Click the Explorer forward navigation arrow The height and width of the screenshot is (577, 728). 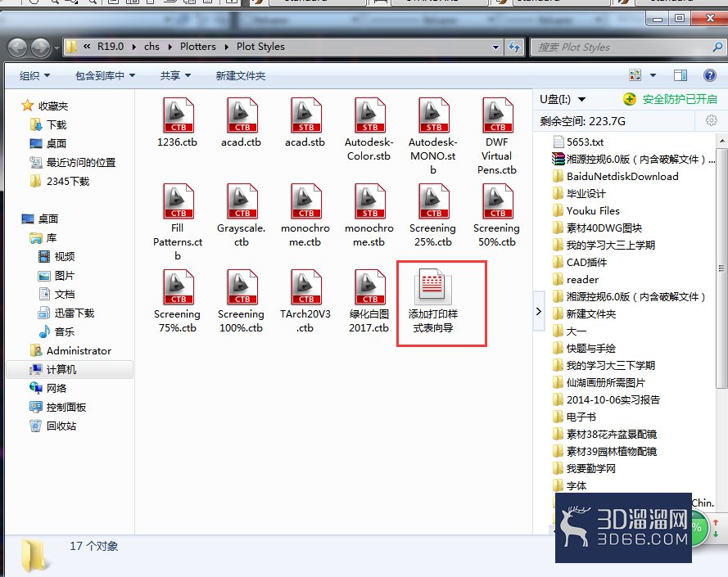(41, 47)
